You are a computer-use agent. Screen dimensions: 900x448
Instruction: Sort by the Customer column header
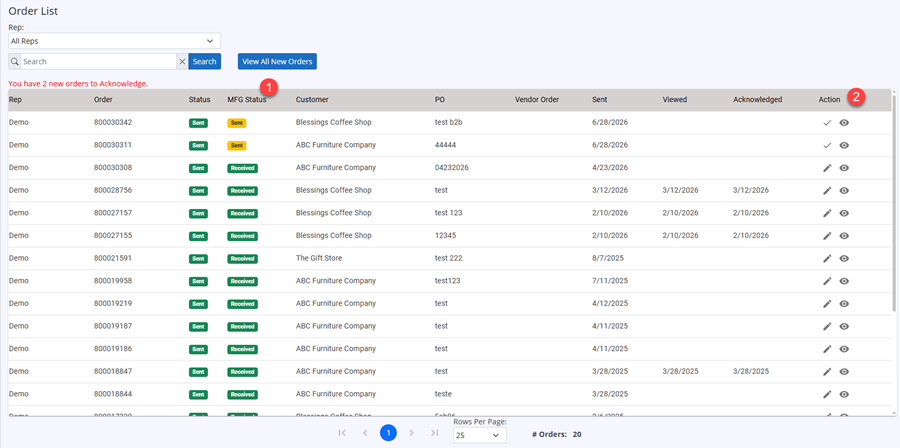(x=312, y=100)
